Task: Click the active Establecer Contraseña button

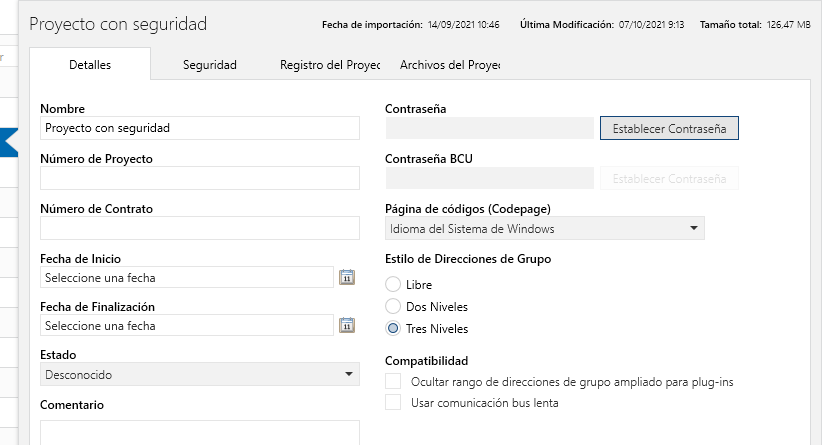Action: tap(669, 128)
